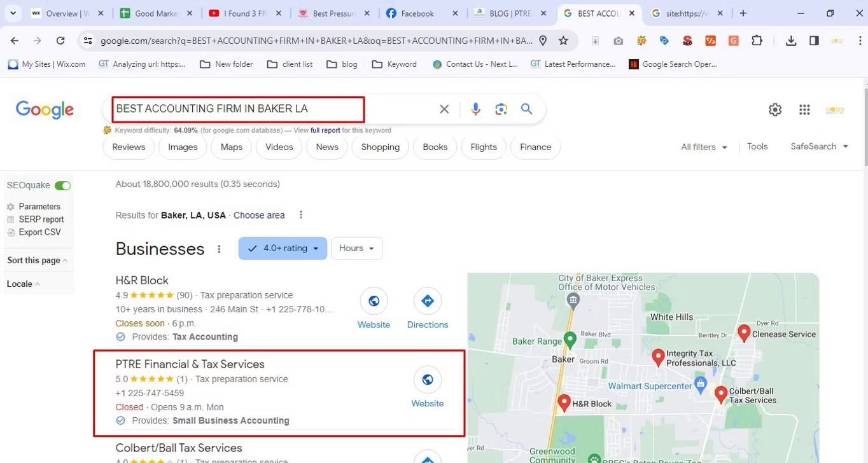
Task: Go back to the previous page
Action: (x=15, y=41)
